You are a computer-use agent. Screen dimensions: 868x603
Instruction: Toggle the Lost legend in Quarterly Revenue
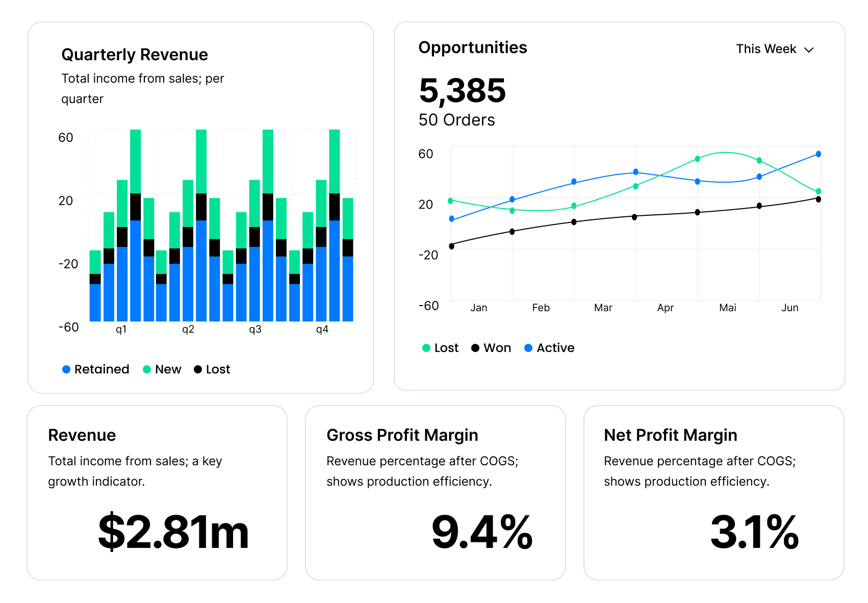point(212,369)
